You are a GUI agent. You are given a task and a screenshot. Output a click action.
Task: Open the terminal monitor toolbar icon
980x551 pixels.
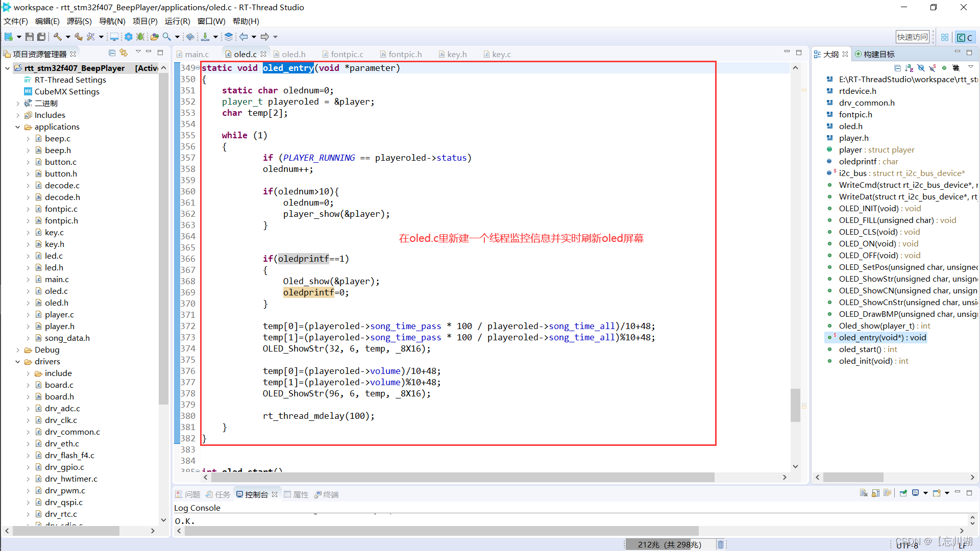[114, 37]
